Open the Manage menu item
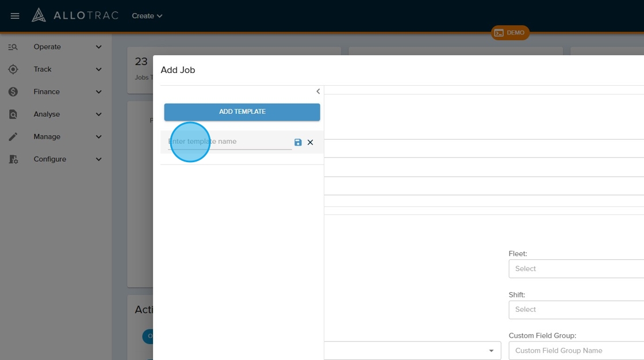 click(x=47, y=137)
